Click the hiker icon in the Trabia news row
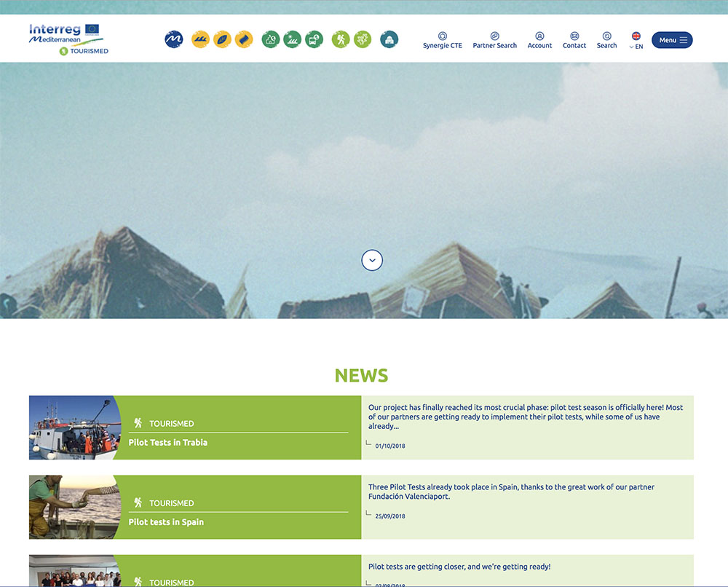Screen dimensions: 728x587 [x=138, y=423]
